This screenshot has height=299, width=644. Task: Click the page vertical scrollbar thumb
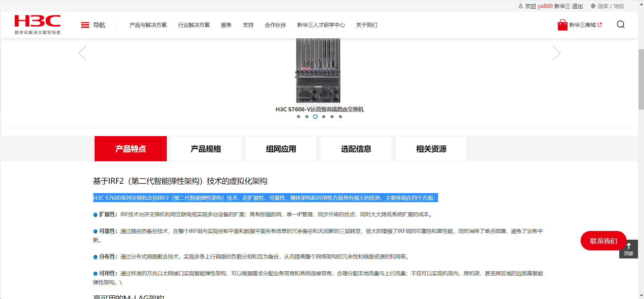(641, 79)
